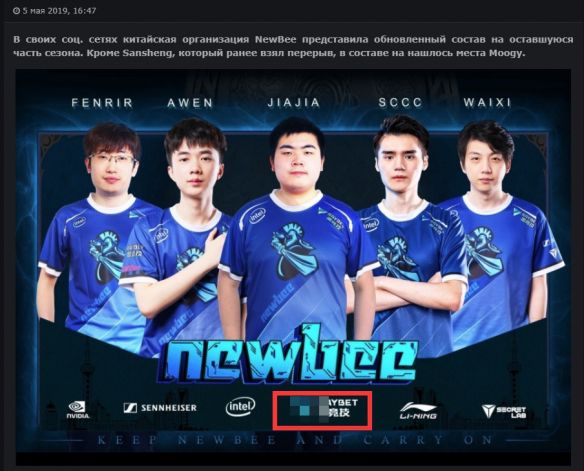584x471 pixels.
Task: Click the Secret Lab sponsor logo
Action: point(504,411)
